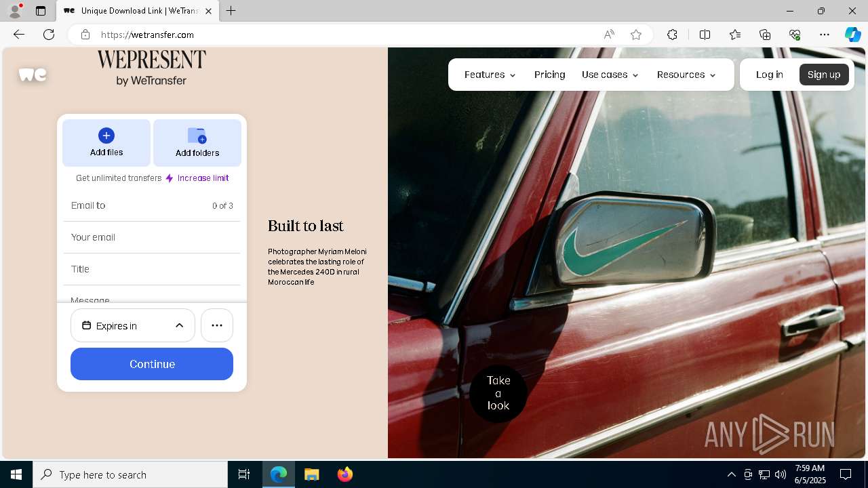The image size is (868, 488).
Task: Show hidden system tray icons
Action: [x=731, y=474]
